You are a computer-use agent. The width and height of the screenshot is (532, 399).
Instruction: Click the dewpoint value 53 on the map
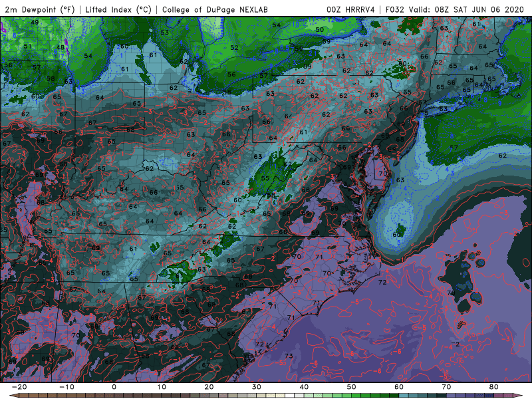[164, 33]
